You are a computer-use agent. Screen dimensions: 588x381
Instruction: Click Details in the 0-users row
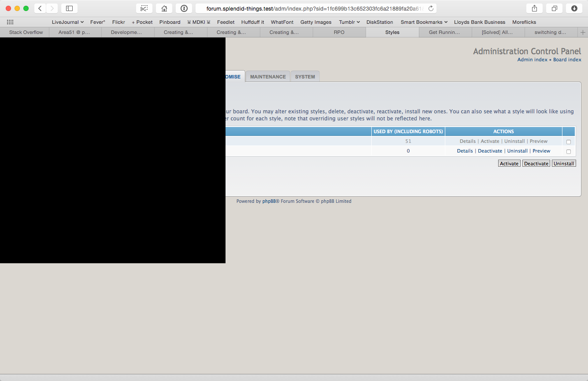[x=465, y=151]
